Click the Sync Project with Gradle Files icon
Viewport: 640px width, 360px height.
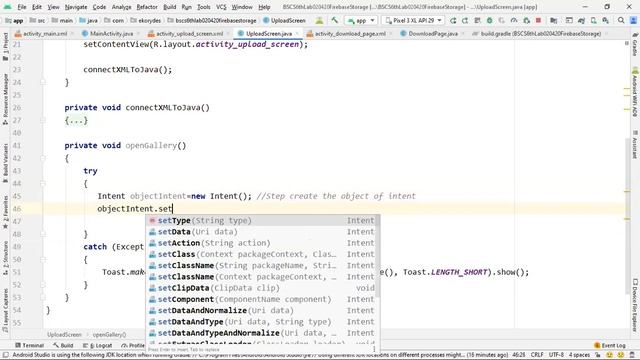coord(581,20)
